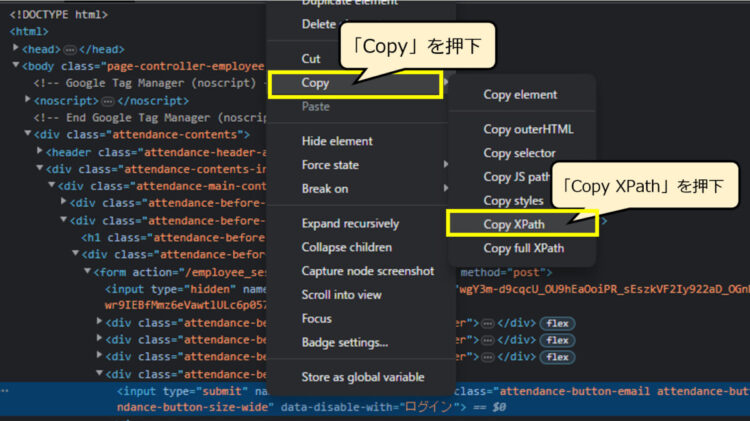Image resolution: width=750 pixels, height=421 pixels.
Task: Click the third flex badge
Action: pos(557,357)
